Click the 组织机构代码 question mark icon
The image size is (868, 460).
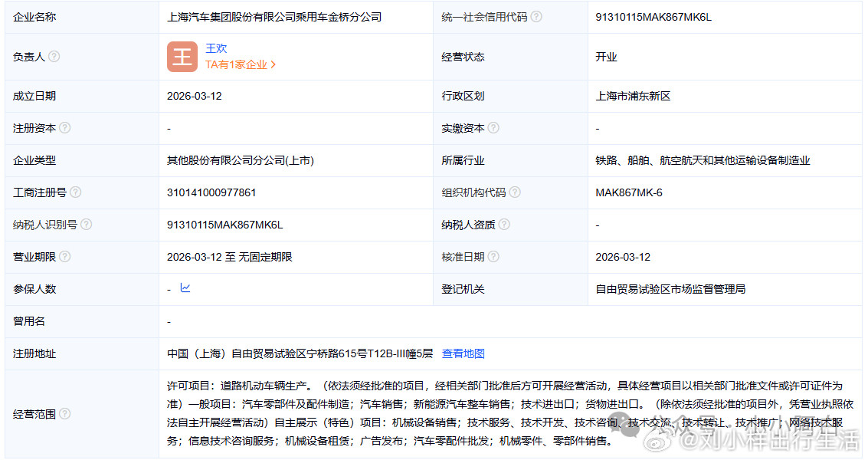coord(516,192)
